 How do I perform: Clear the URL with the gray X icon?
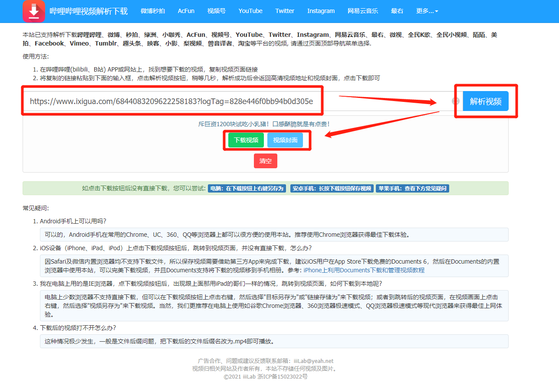[455, 101]
